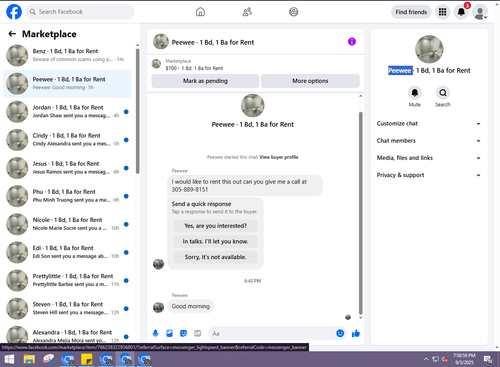Open the Peewee conversation in the list

(x=67, y=83)
